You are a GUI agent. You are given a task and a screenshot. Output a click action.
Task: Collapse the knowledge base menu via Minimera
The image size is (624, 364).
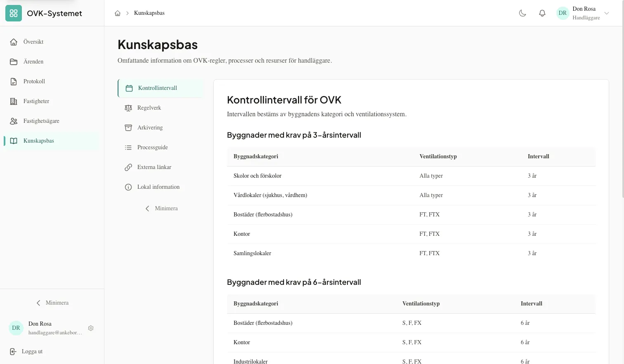tap(162, 208)
